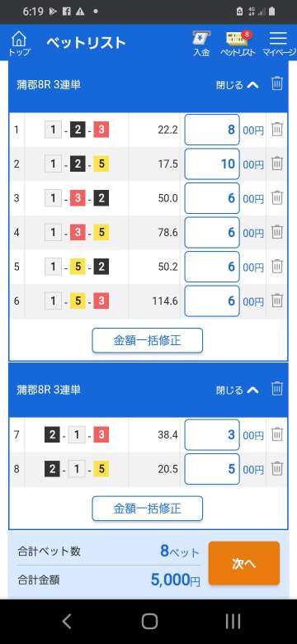Tap the orange 次へ button
The width and height of the screenshot is (297, 644).
(244, 563)
